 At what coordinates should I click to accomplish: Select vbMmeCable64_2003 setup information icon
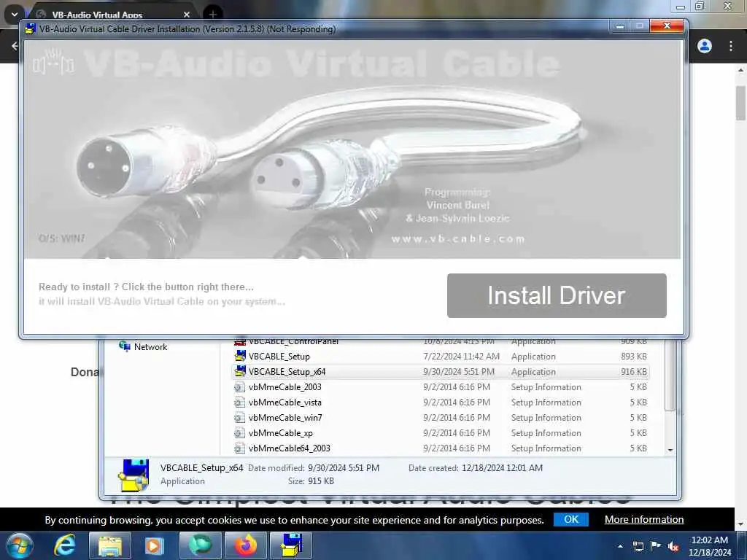239,448
